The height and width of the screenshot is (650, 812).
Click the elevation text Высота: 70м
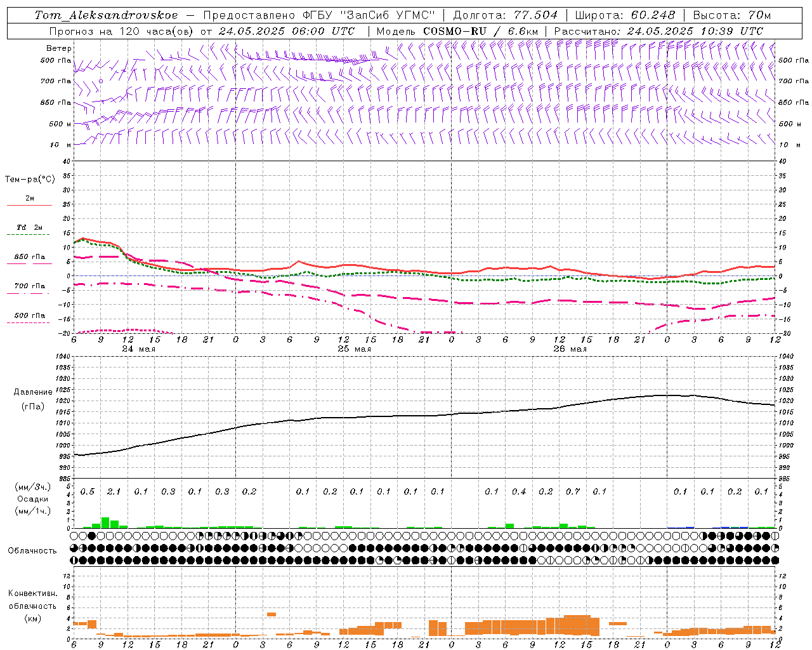click(x=731, y=15)
